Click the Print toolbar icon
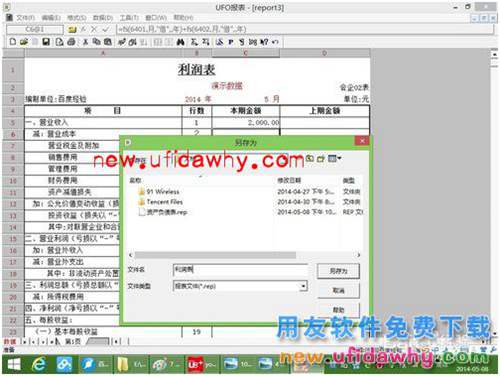Viewport: 500px width, 376px height. coord(71,42)
